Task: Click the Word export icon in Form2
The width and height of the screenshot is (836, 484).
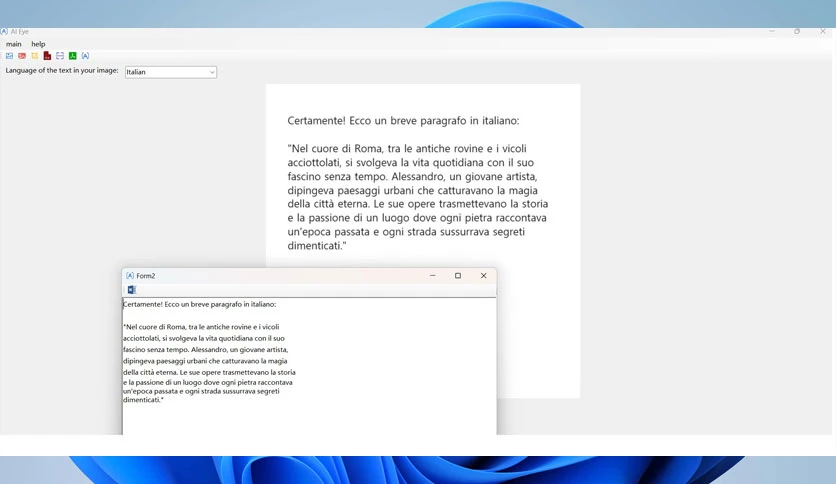Action: point(132,289)
